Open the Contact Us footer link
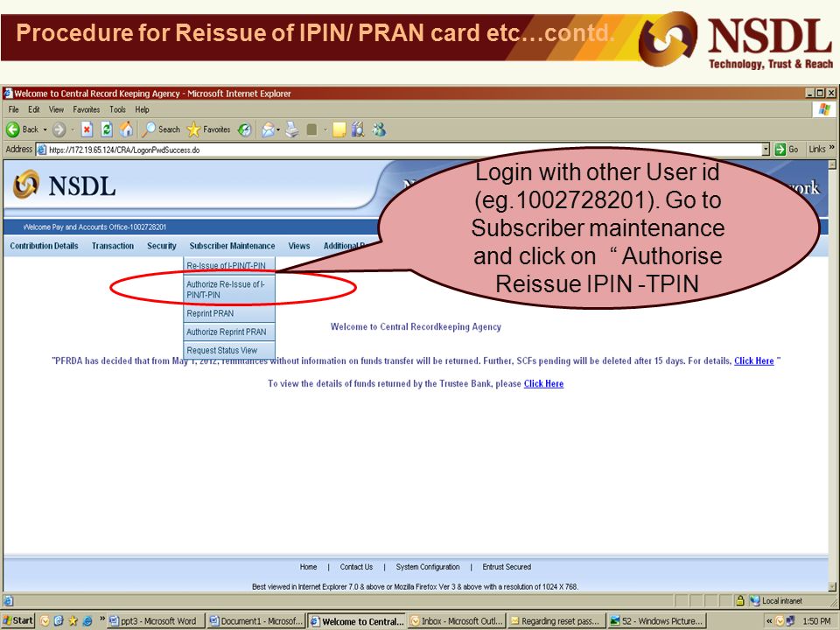840x630 pixels. coord(356,567)
